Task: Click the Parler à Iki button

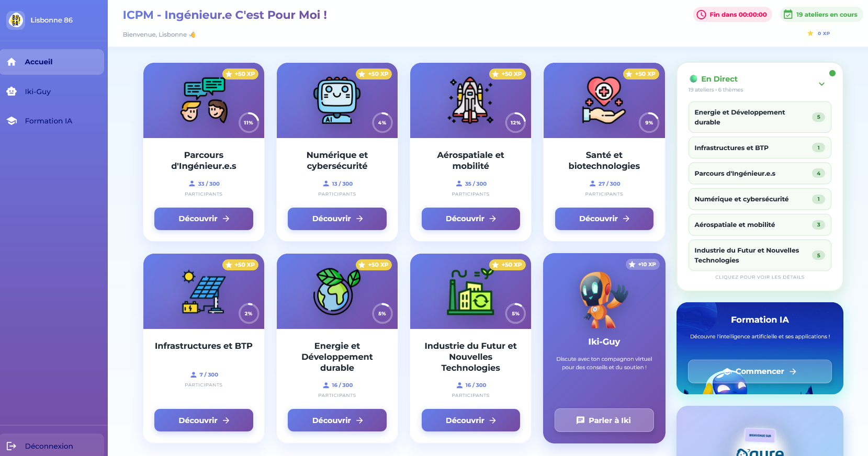Action: coord(604,420)
